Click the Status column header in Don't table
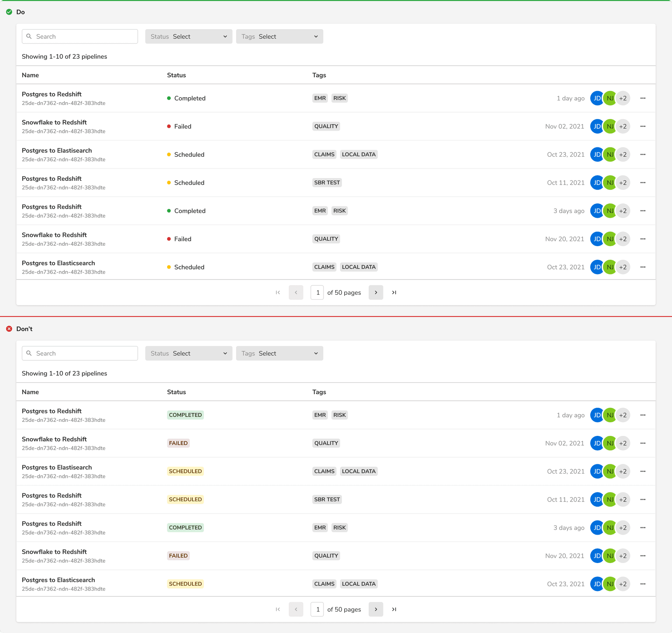The width and height of the screenshot is (672, 633). pyautogui.click(x=177, y=392)
